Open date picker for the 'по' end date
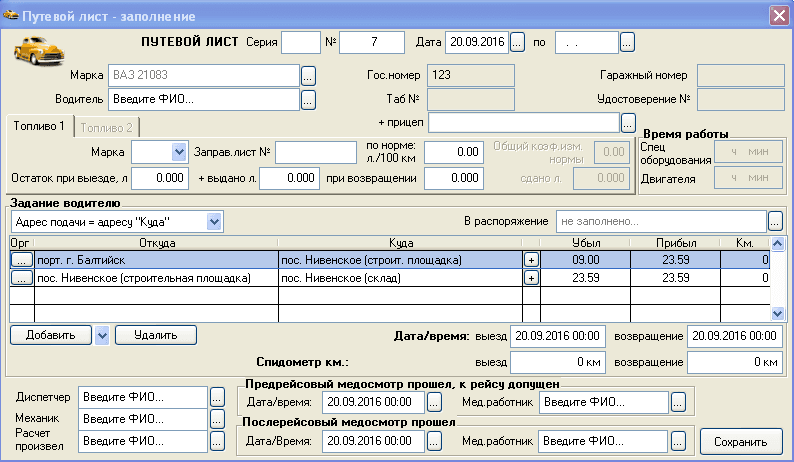This screenshot has width=794, height=462. pos(627,43)
